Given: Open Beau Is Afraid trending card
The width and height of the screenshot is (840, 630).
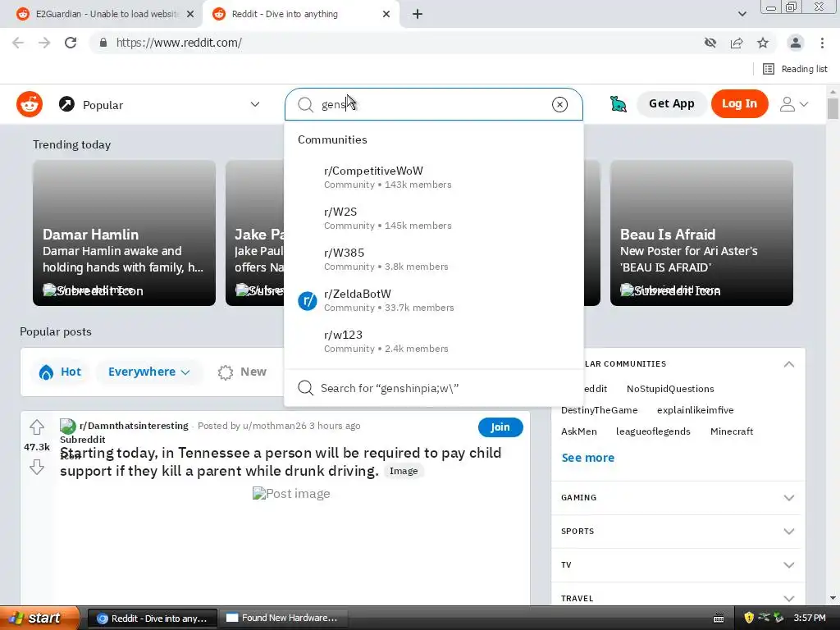Looking at the screenshot, I should pyautogui.click(x=702, y=233).
